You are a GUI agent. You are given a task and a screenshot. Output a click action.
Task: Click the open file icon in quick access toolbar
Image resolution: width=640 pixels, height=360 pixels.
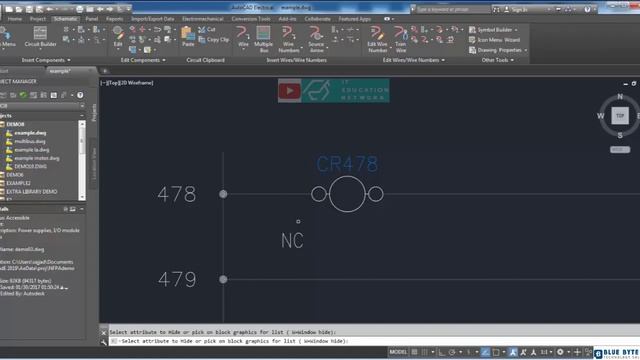point(19,9)
